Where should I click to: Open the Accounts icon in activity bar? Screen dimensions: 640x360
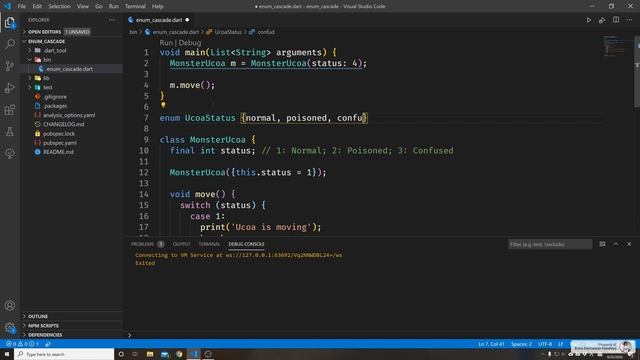(10, 305)
